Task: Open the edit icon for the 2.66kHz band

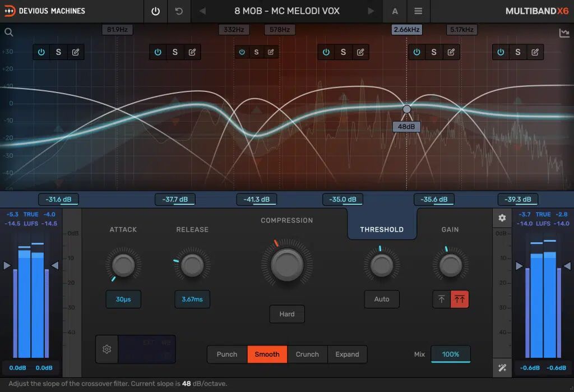Action: click(451, 52)
